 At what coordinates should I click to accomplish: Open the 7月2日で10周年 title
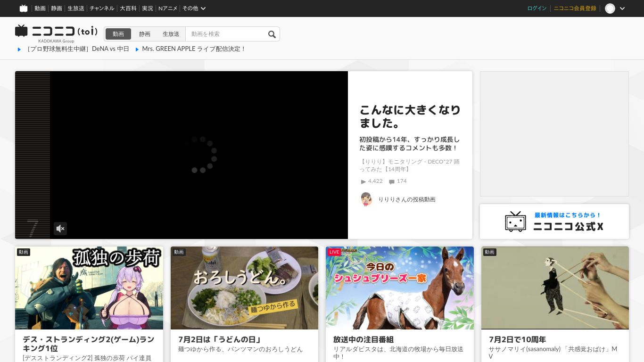pyautogui.click(x=517, y=339)
